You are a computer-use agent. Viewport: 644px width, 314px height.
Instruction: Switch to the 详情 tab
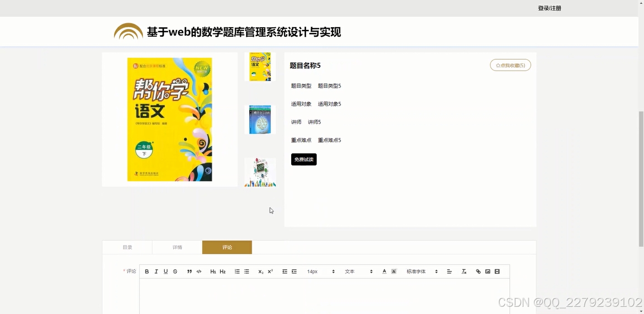tap(177, 247)
